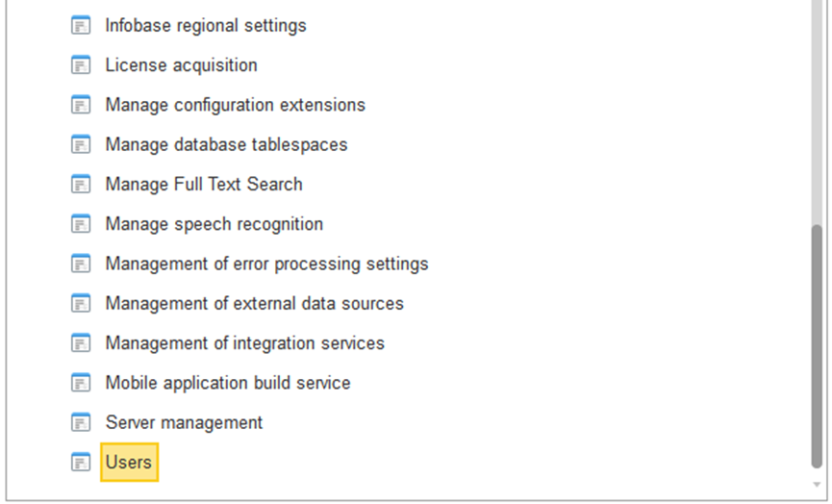Choose Management of integration services
This screenshot has width=832, height=504.
coord(244,343)
